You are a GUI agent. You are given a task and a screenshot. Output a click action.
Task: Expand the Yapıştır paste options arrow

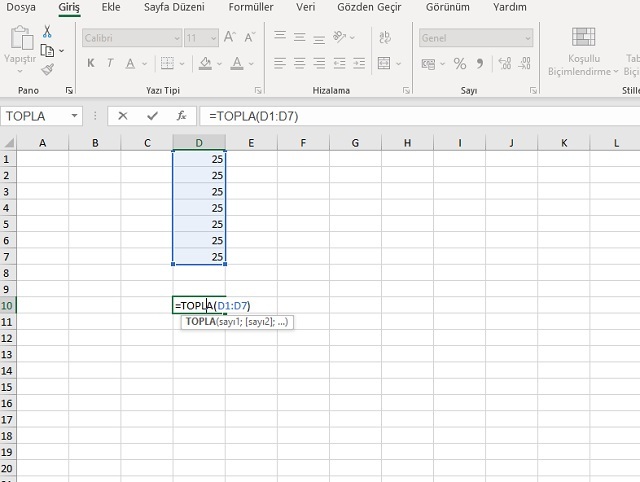[x=20, y=71]
